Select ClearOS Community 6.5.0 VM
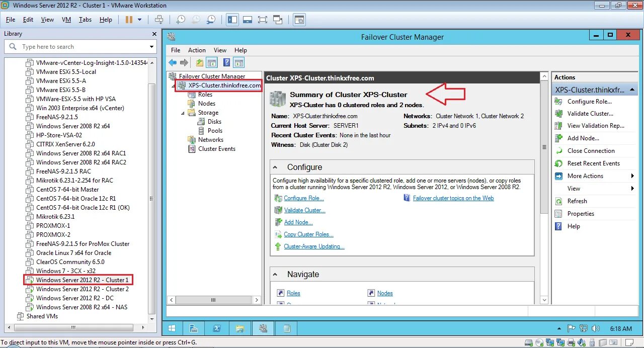 click(x=70, y=262)
